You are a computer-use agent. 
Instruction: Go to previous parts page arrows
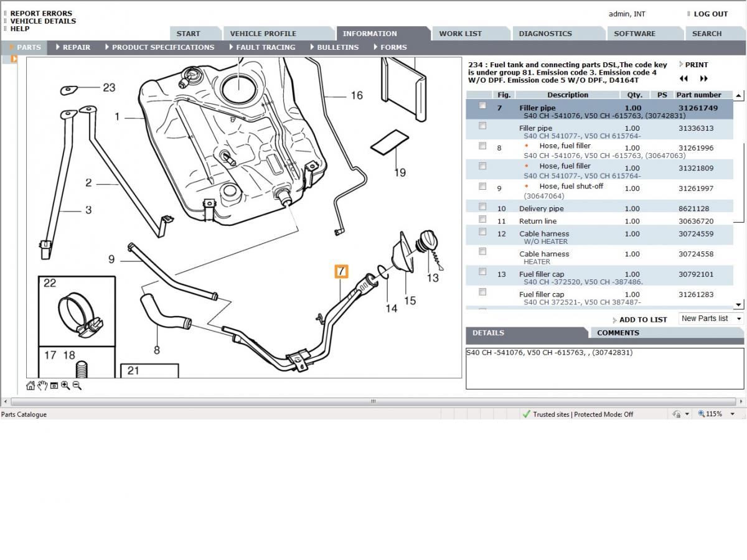[x=684, y=78]
